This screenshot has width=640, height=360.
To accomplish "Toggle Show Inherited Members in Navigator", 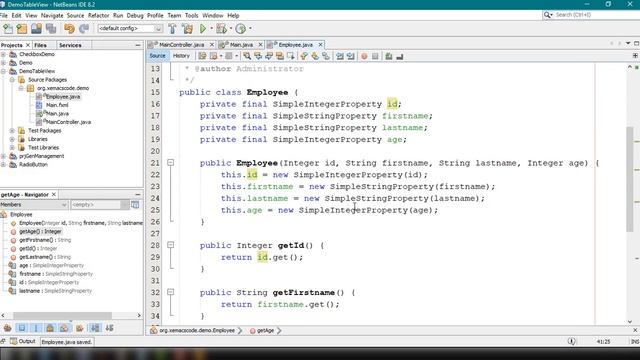I will pos(8,328).
